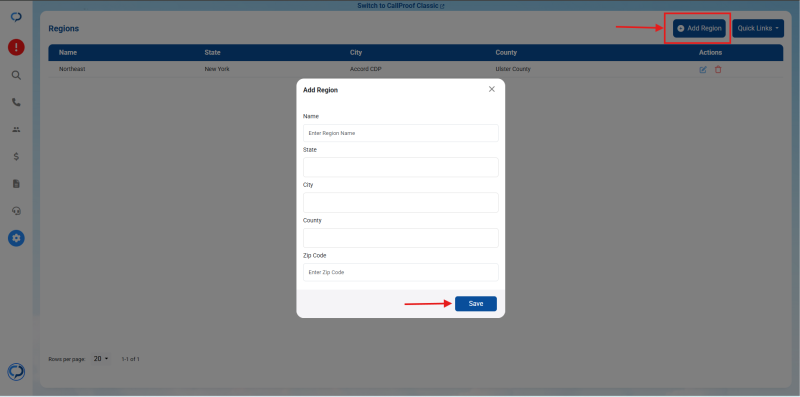Delete the Northeast region via trash icon
Image resolution: width=800 pixels, height=397 pixels.
click(718, 69)
